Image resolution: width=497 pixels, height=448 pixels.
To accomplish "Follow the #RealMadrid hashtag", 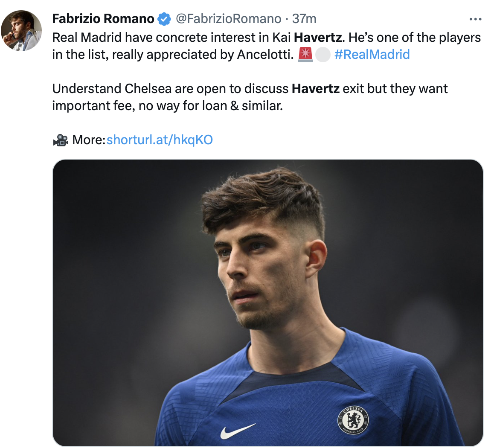I will (x=372, y=55).
